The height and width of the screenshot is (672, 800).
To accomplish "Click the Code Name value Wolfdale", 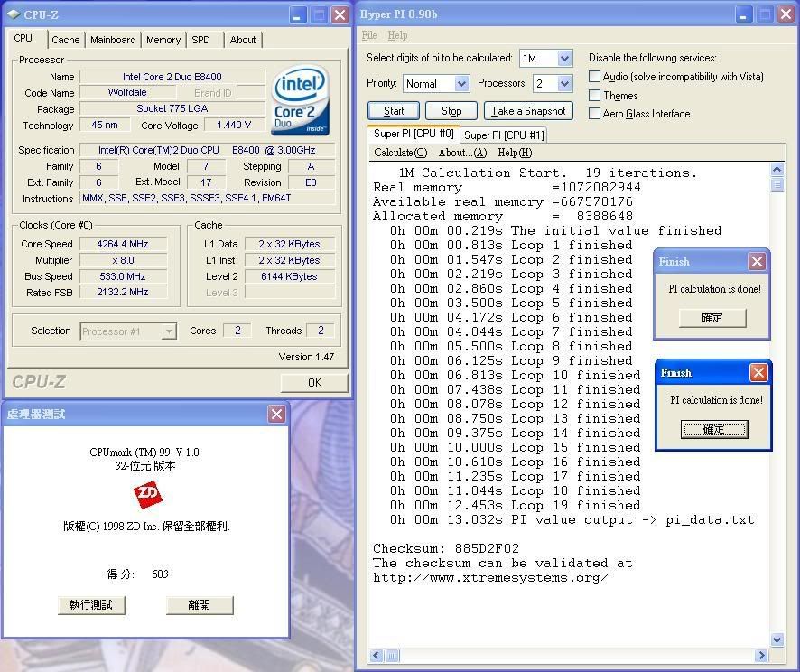I will click(127, 92).
